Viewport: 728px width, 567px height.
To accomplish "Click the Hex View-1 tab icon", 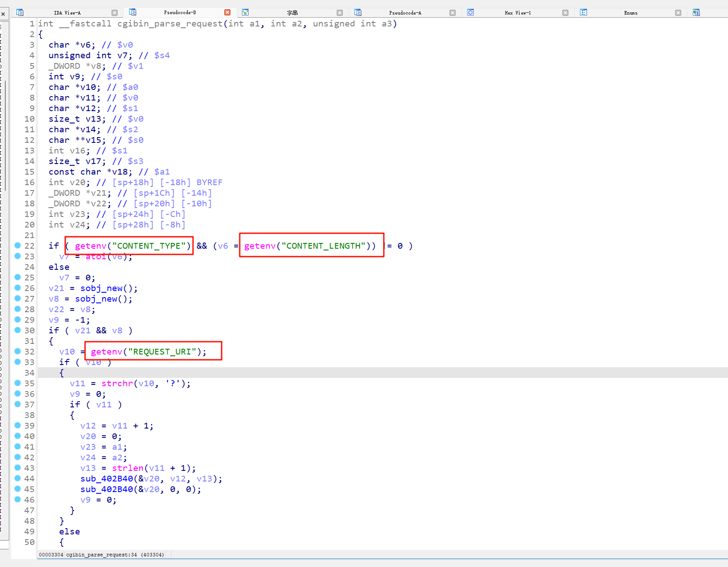I will coord(471,12).
